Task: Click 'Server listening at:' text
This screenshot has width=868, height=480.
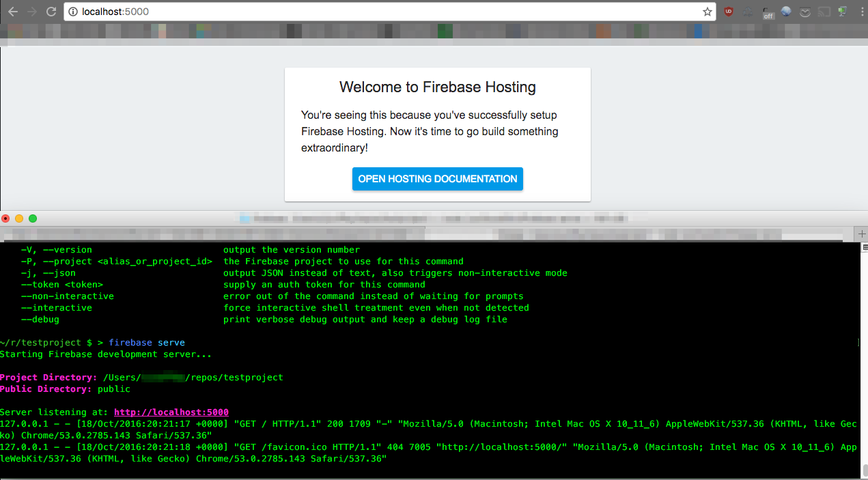Action: [54, 412]
